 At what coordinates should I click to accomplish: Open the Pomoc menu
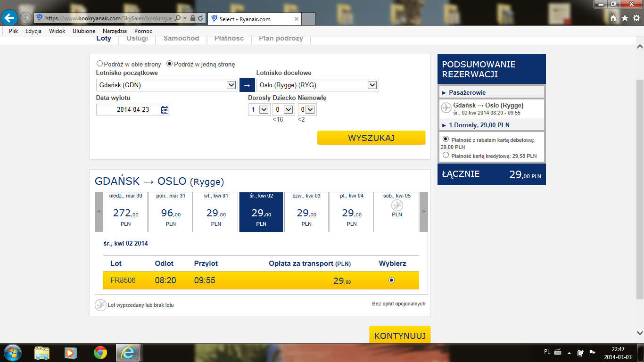point(143,31)
